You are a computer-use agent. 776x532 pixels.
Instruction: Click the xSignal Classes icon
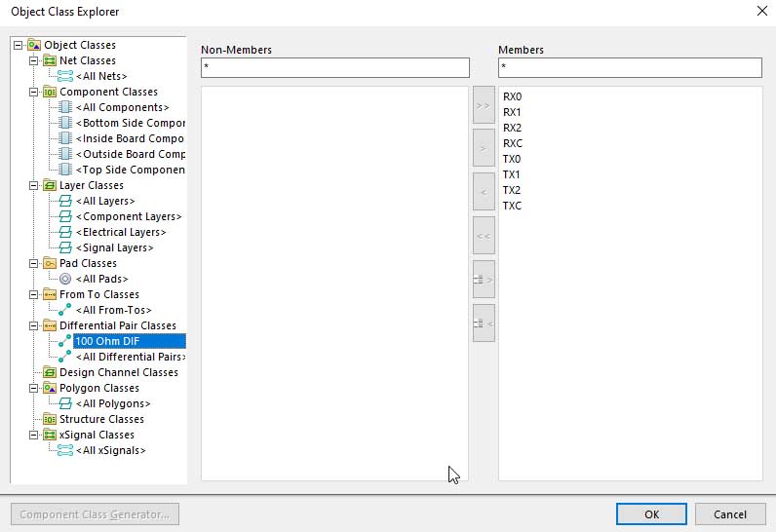pyautogui.click(x=50, y=435)
